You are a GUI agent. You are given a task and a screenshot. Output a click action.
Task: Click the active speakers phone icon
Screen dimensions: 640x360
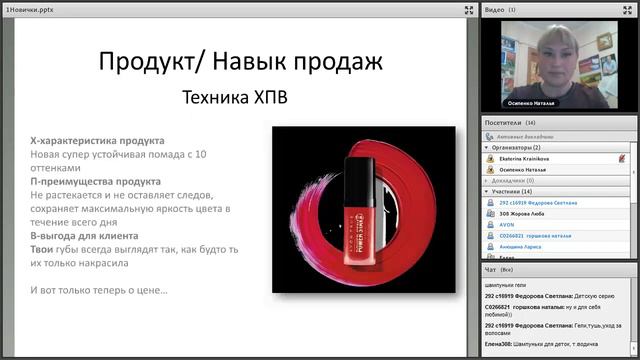coord(489,137)
